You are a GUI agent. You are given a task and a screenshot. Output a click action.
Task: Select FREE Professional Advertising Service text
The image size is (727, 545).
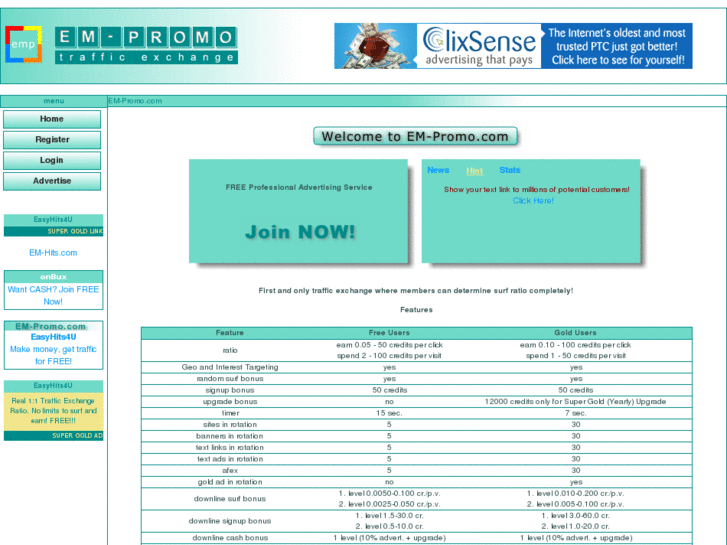pos(299,187)
